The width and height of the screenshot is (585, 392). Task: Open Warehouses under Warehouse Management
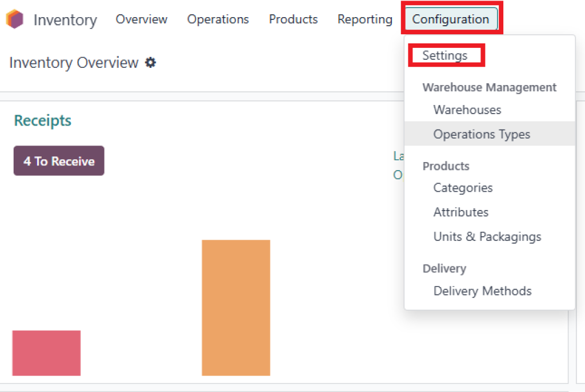[467, 110]
